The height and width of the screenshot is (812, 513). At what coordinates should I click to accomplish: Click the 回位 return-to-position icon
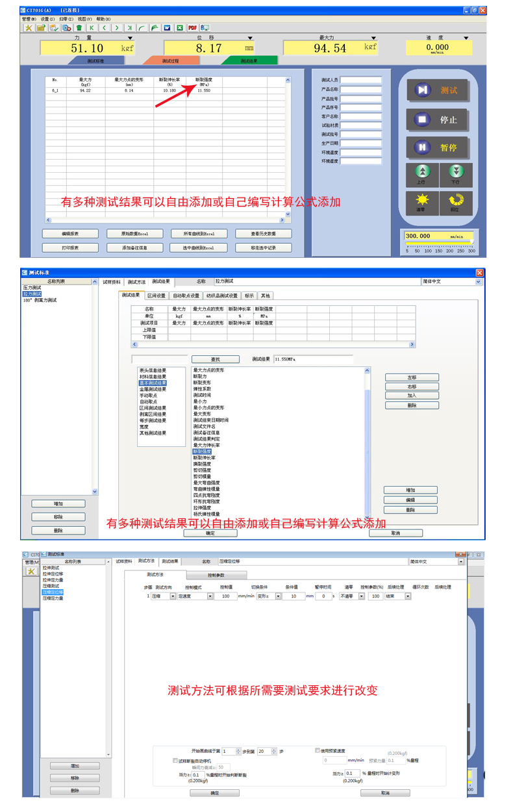[x=456, y=202]
